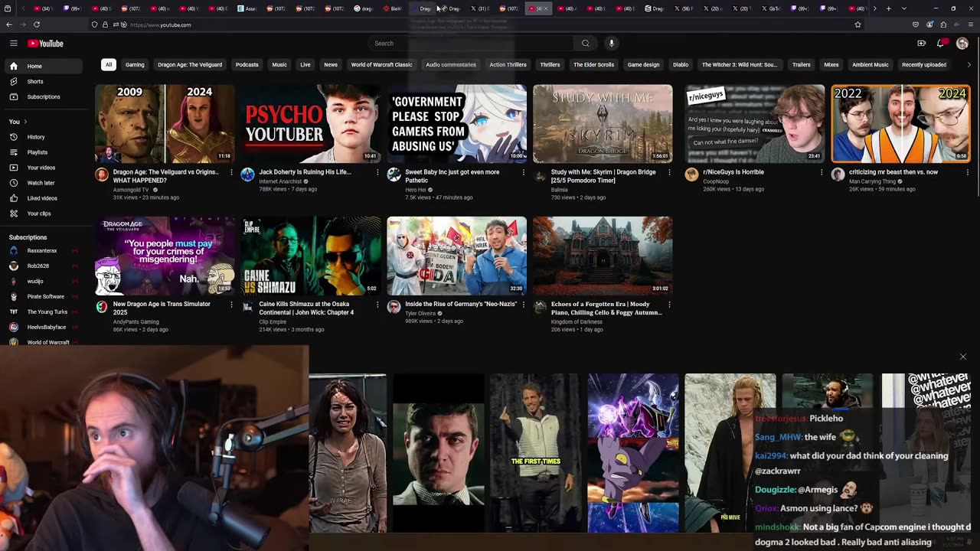Show more category chips with right arrow
This screenshot has height=551, width=980.
click(x=969, y=64)
